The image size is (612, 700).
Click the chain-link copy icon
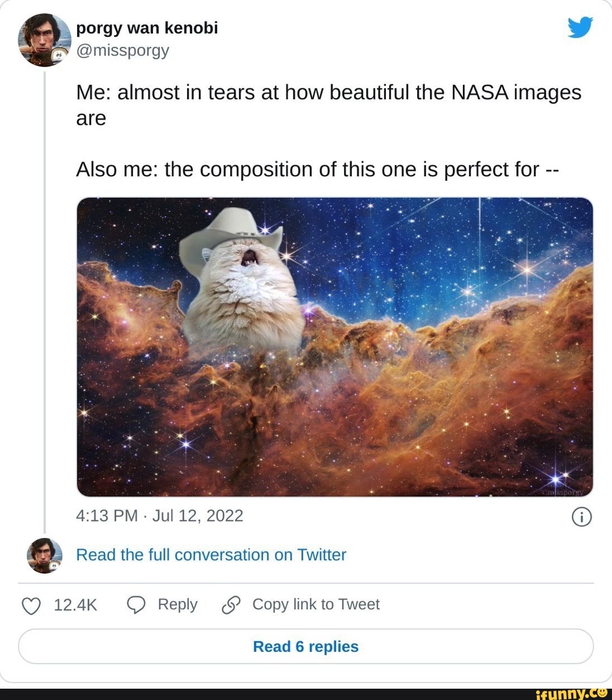[230, 605]
